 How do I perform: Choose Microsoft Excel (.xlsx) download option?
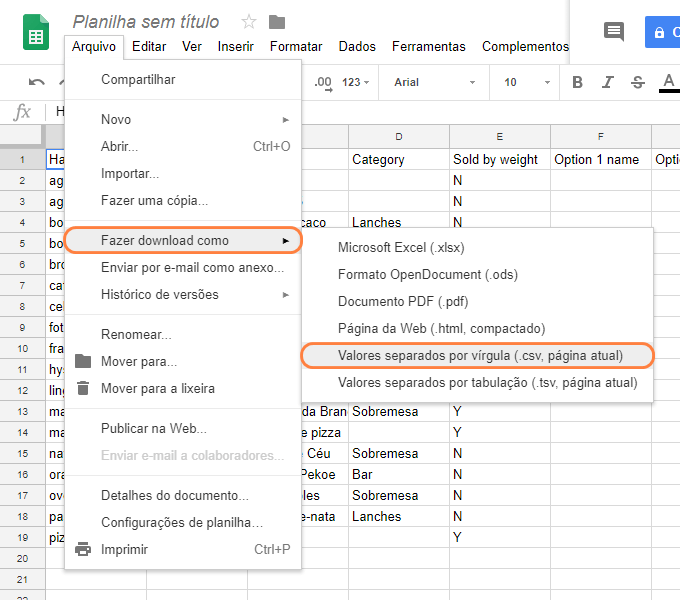click(401, 247)
